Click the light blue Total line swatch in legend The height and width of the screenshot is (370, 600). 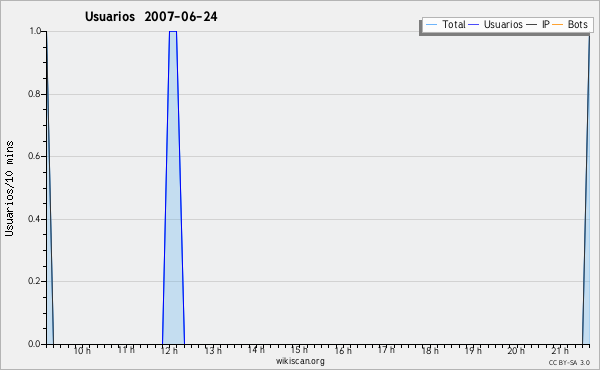click(431, 24)
